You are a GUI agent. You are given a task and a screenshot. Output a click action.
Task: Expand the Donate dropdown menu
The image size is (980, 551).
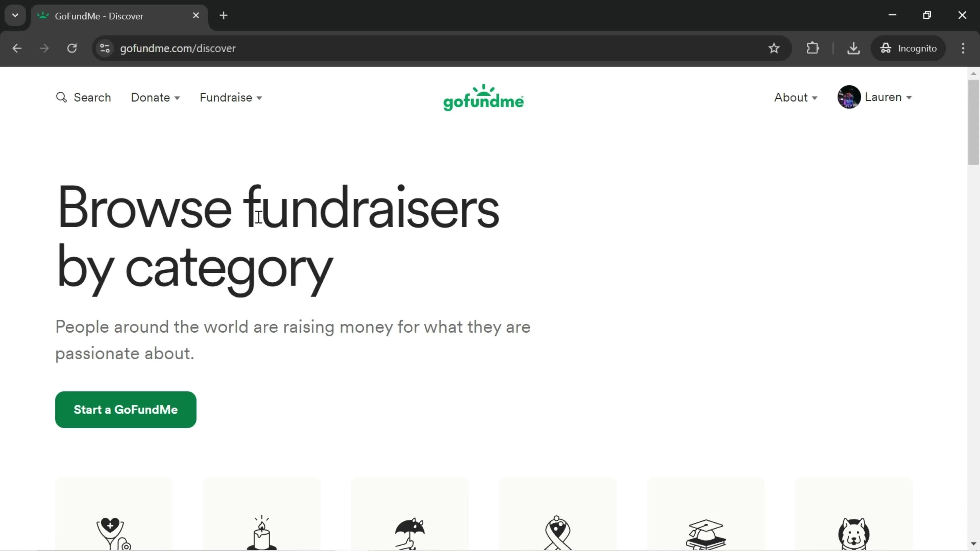(x=155, y=97)
